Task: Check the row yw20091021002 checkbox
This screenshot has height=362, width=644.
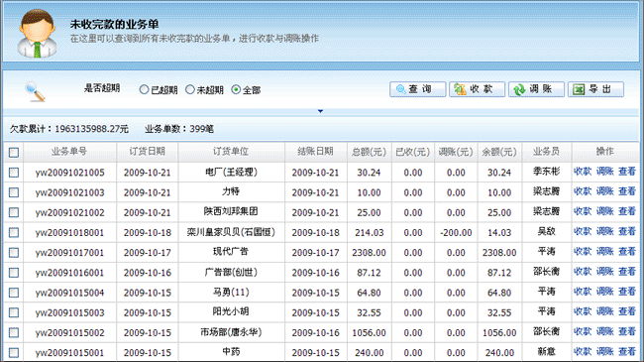Action: 14,212
